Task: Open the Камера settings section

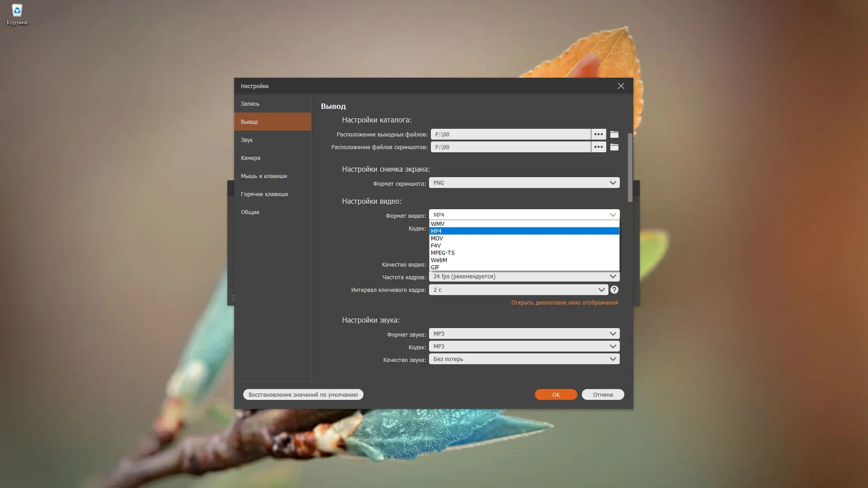Action: point(250,158)
